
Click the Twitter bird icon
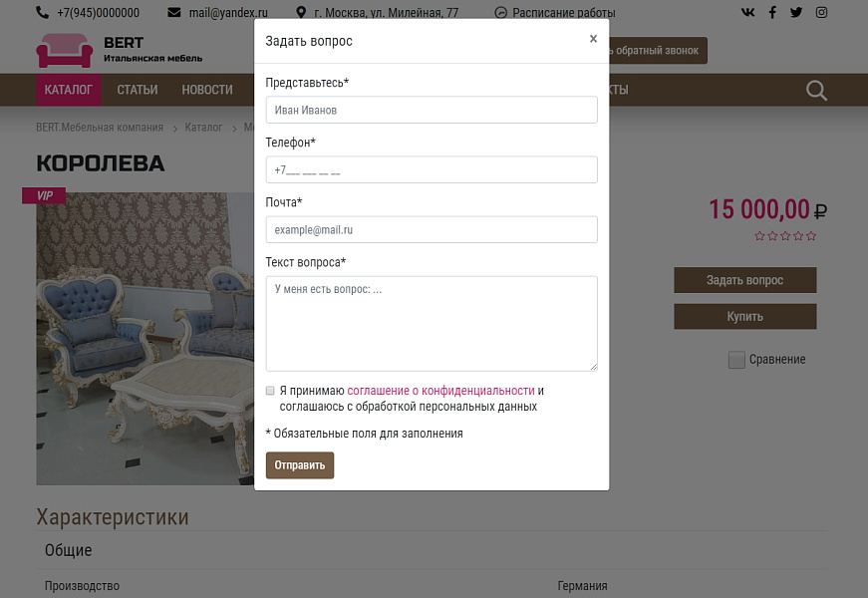pyautogui.click(x=796, y=13)
